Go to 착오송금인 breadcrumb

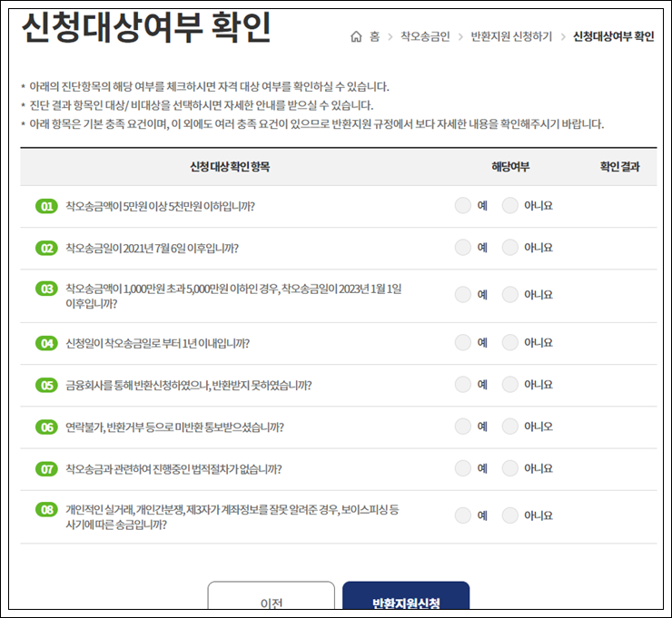pyautogui.click(x=425, y=37)
